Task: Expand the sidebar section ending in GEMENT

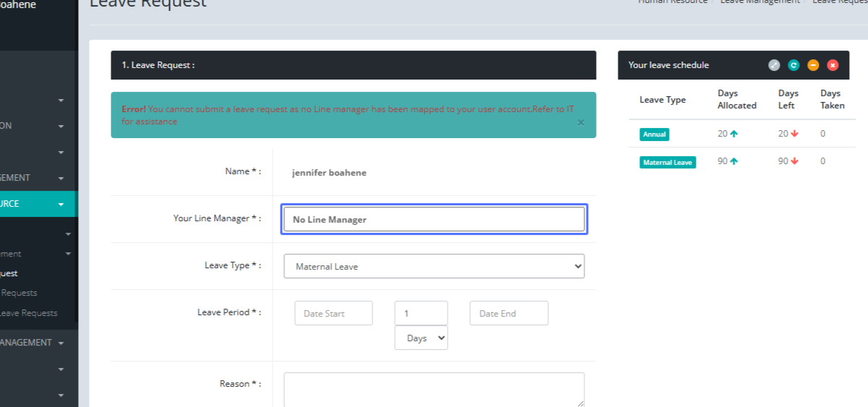Action: [x=61, y=178]
